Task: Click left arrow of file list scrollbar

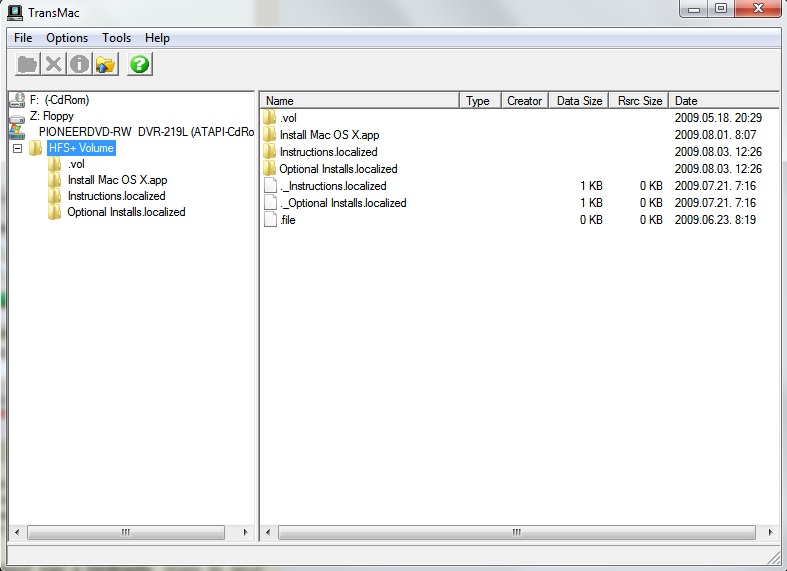Action: 268,532
